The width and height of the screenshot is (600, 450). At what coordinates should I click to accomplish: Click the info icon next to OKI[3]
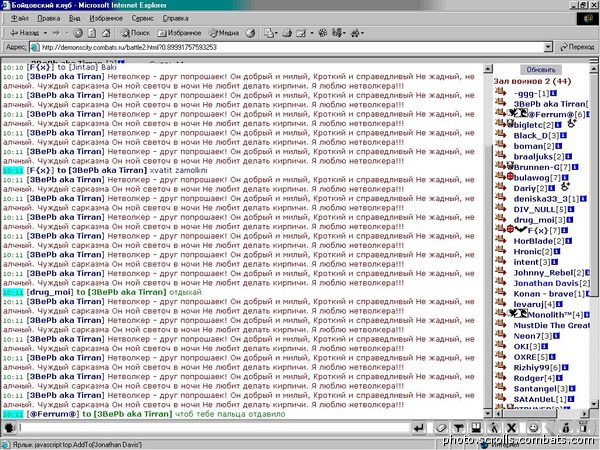point(545,346)
